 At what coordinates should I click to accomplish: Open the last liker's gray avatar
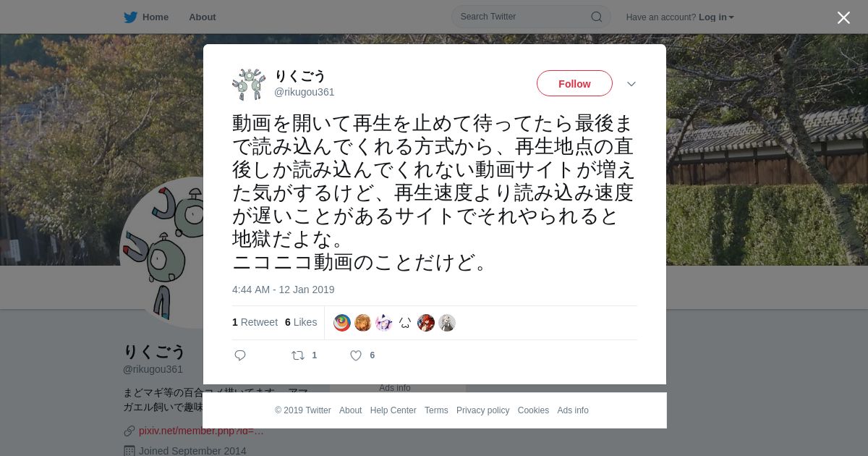[x=447, y=323]
